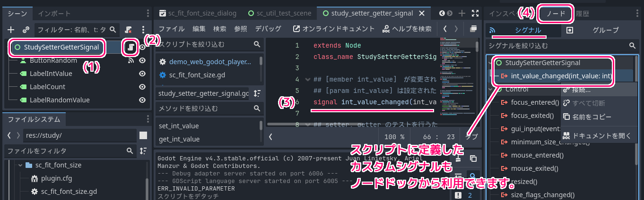Toggle visibility of LabelCount node
The height and width of the screenshot is (200, 644).
(142, 87)
